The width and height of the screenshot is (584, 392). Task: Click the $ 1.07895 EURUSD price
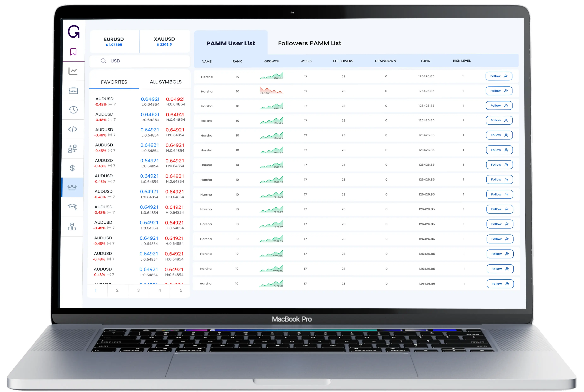point(114,45)
